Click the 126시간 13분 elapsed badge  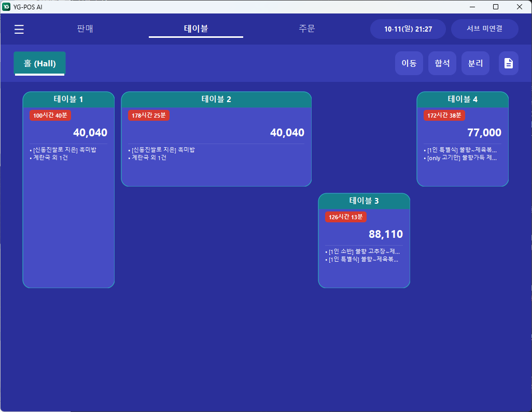(346, 217)
